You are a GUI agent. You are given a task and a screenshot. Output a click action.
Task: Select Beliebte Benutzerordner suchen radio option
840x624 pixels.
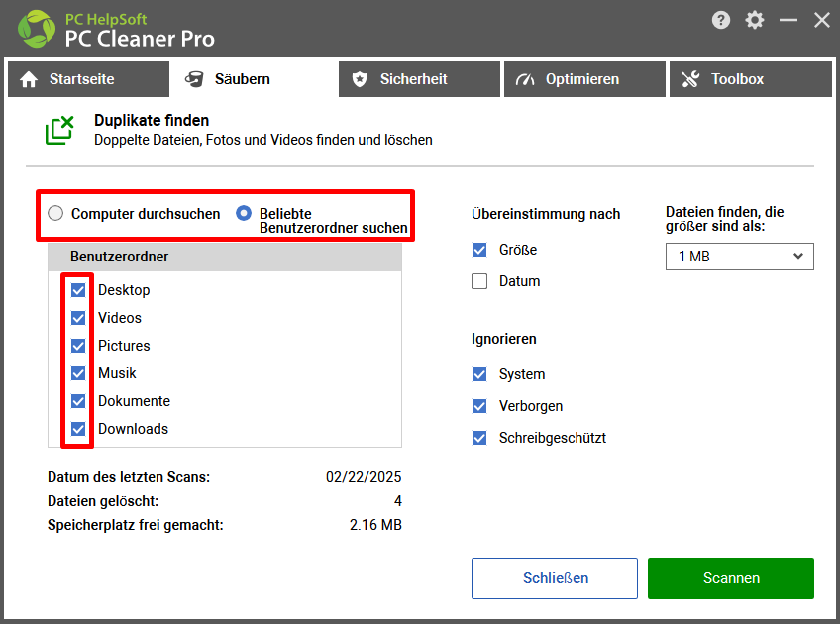[x=244, y=213]
